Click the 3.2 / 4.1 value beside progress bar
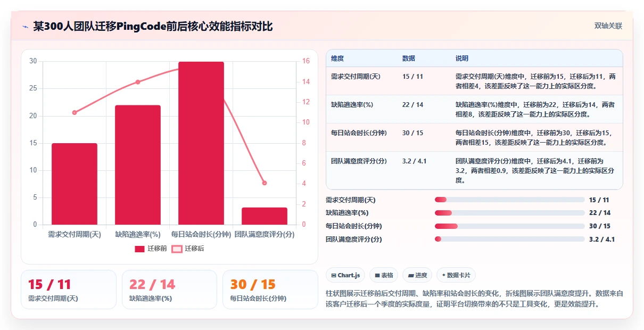The height and width of the screenshot is (330, 644). (x=602, y=239)
